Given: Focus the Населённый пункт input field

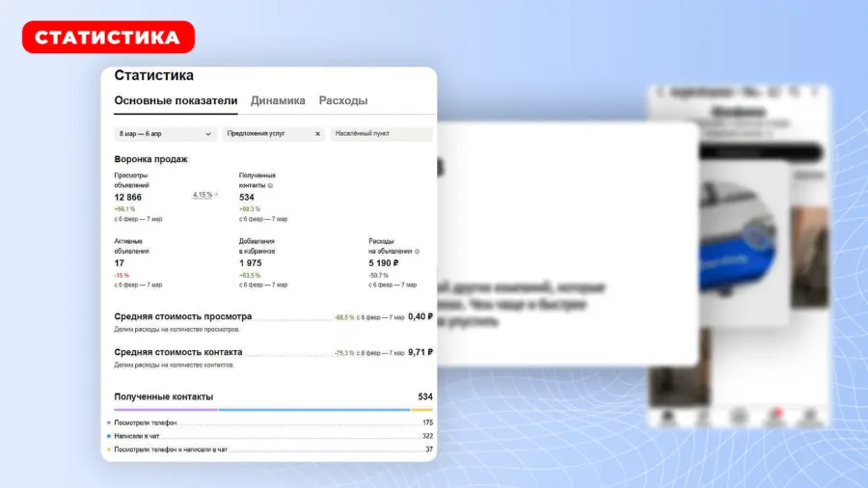Looking at the screenshot, I should pos(381,134).
